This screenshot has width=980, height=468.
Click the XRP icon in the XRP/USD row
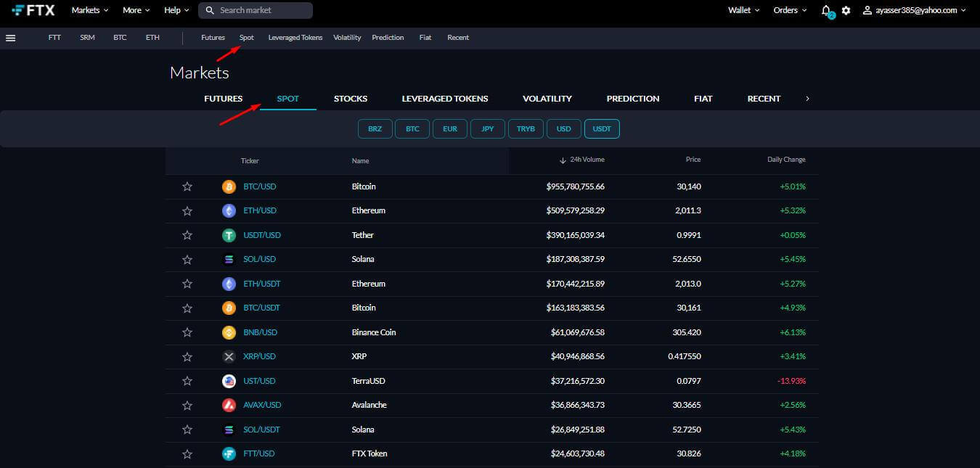(229, 356)
